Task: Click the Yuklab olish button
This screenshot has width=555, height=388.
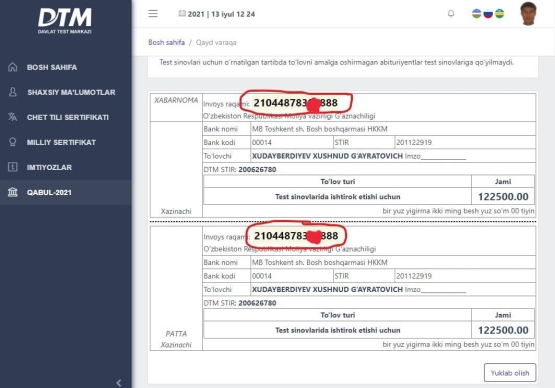Action: click(x=510, y=372)
